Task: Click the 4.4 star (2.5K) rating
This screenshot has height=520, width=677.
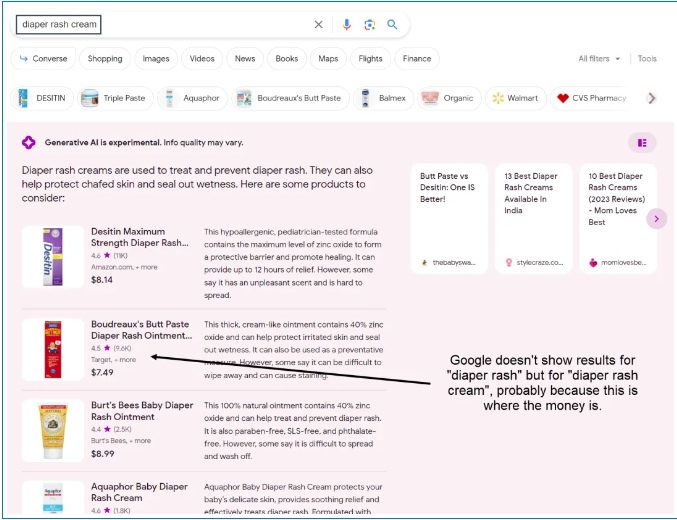Action: [x=111, y=429]
